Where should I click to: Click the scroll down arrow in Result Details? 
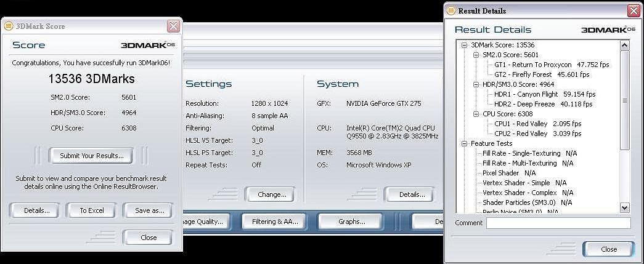625,208
